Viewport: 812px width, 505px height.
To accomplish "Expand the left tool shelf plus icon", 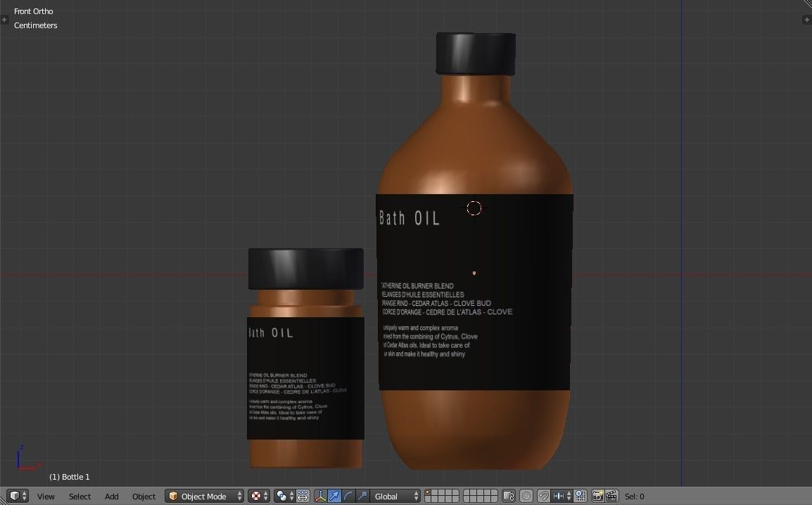I will click(4, 20).
